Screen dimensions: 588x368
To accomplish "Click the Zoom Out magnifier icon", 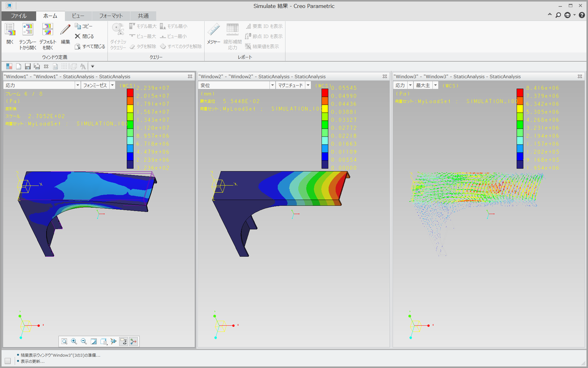I will point(84,342).
